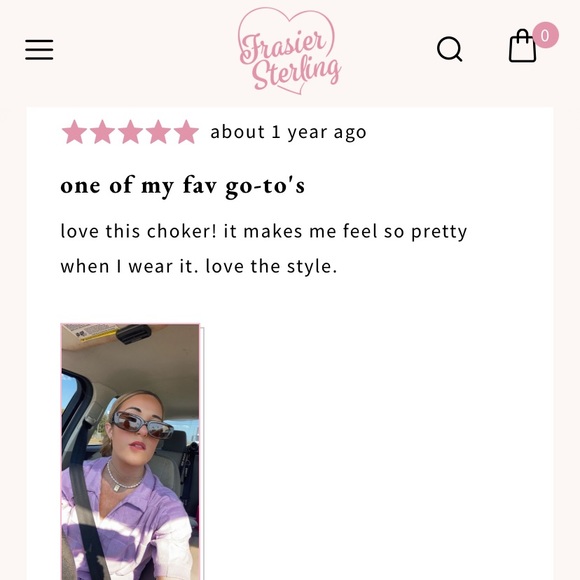This screenshot has height=580, width=580.
Task: Open the customer review photo thumbnail
Action: [131, 452]
